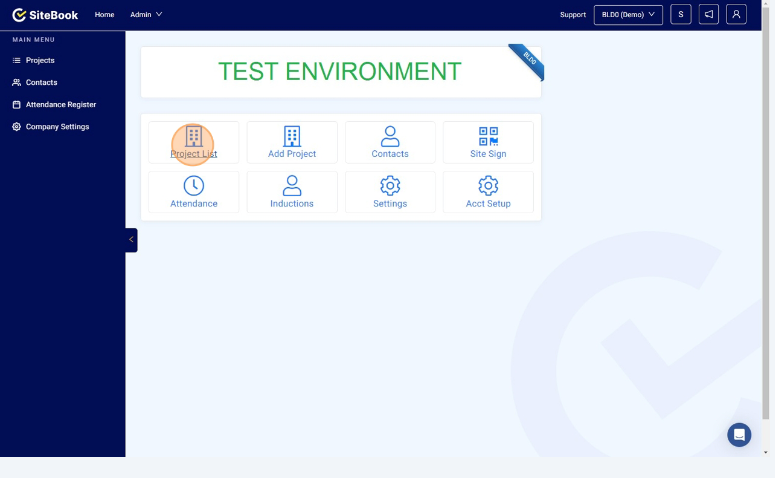
Task: Go to Home in top navigation
Action: tap(104, 14)
